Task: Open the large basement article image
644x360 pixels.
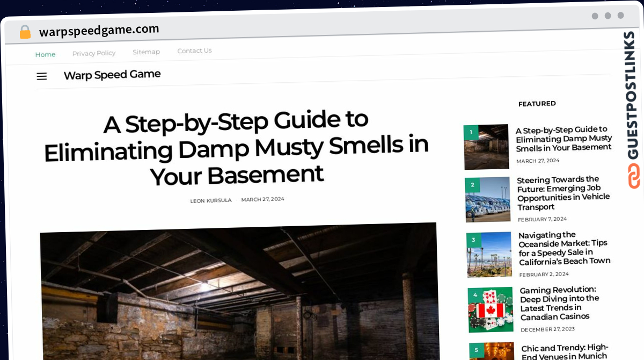Action: (239, 291)
